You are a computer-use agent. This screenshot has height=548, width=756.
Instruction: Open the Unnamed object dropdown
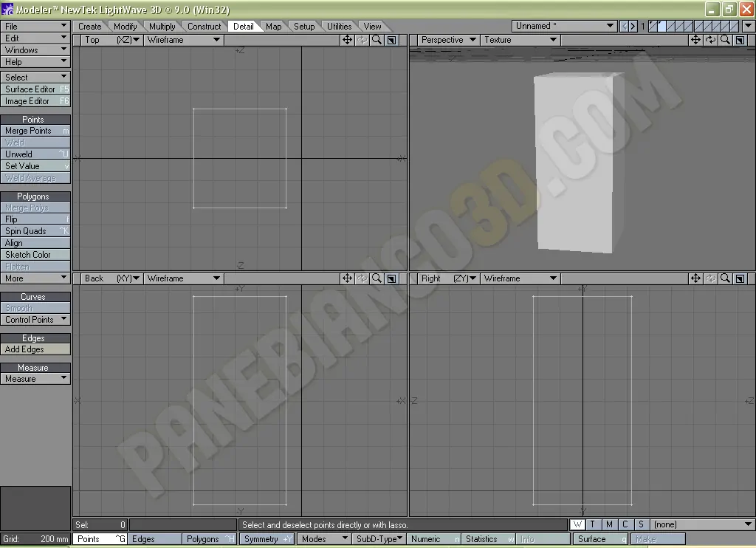click(x=565, y=26)
